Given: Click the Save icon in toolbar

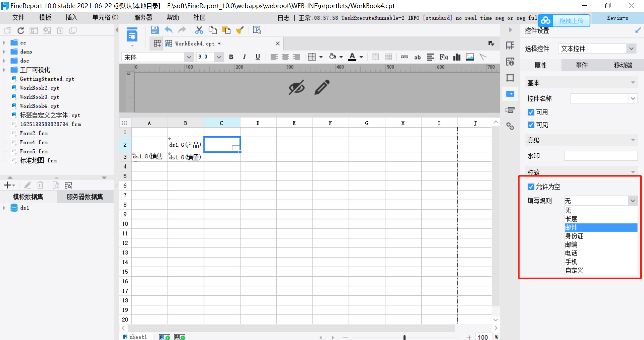Looking at the screenshot, I should pyautogui.click(x=155, y=30).
